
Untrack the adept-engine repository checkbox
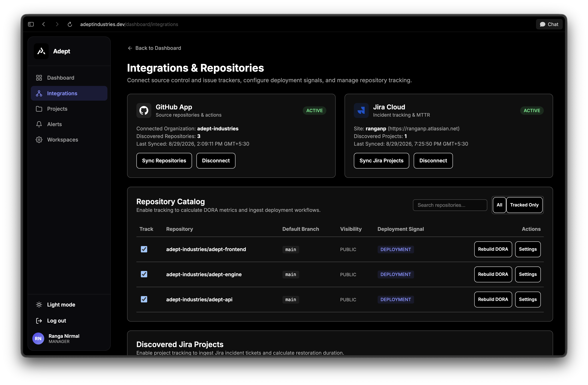(x=144, y=274)
